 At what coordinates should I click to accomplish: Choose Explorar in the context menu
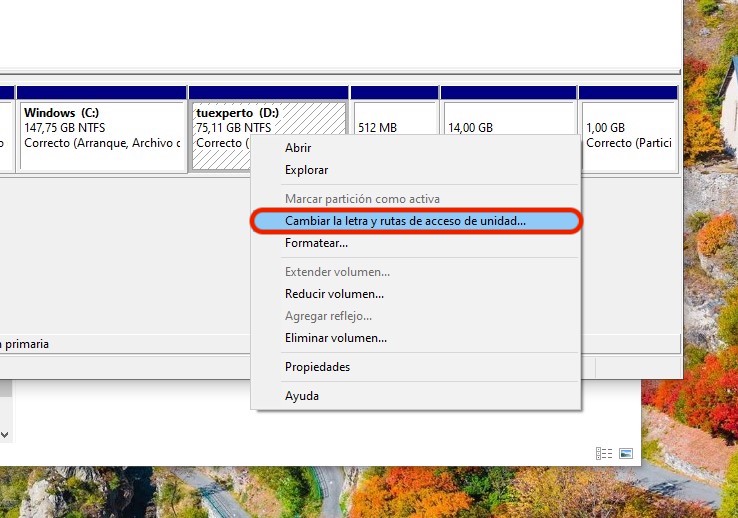(x=416, y=170)
